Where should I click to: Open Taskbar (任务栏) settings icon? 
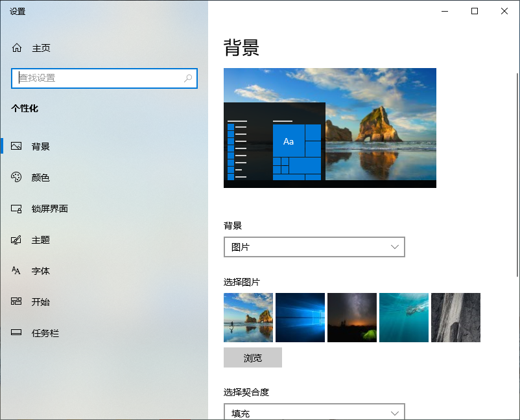click(x=17, y=332)
